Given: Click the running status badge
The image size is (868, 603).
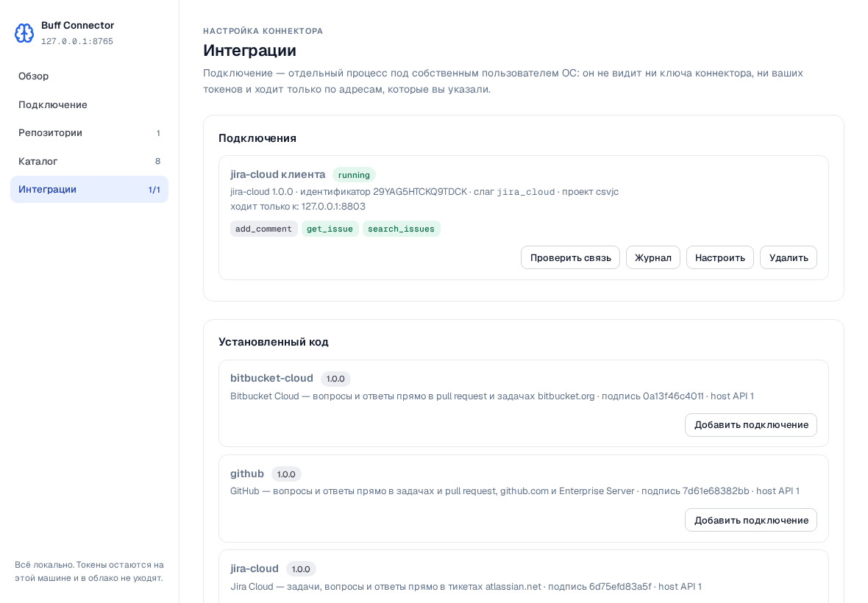Looking at the screenshot, I should coord(354,175).
